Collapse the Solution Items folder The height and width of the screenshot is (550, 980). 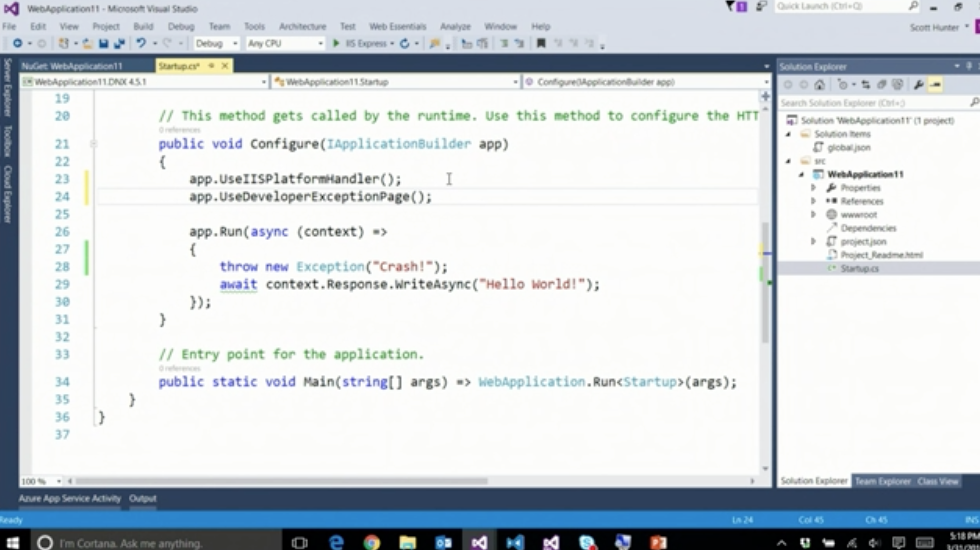[789, 134]
